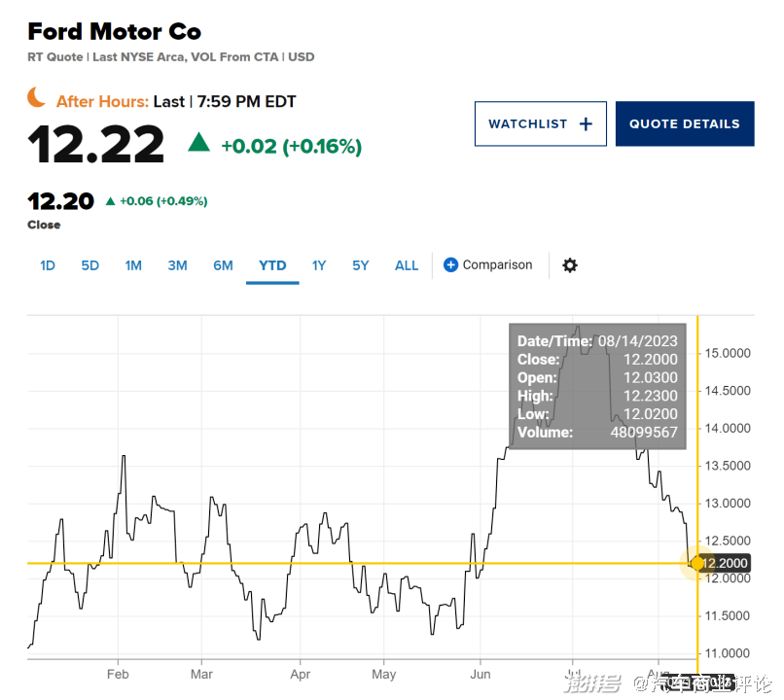Click the yellow data point marker on chart
Screen dimensions: 784x700
697,564
